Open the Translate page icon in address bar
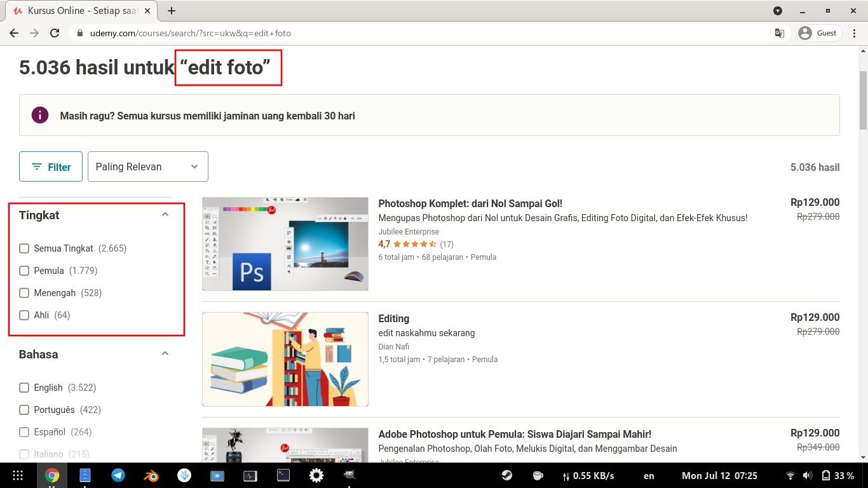 [x=779, y=33]
